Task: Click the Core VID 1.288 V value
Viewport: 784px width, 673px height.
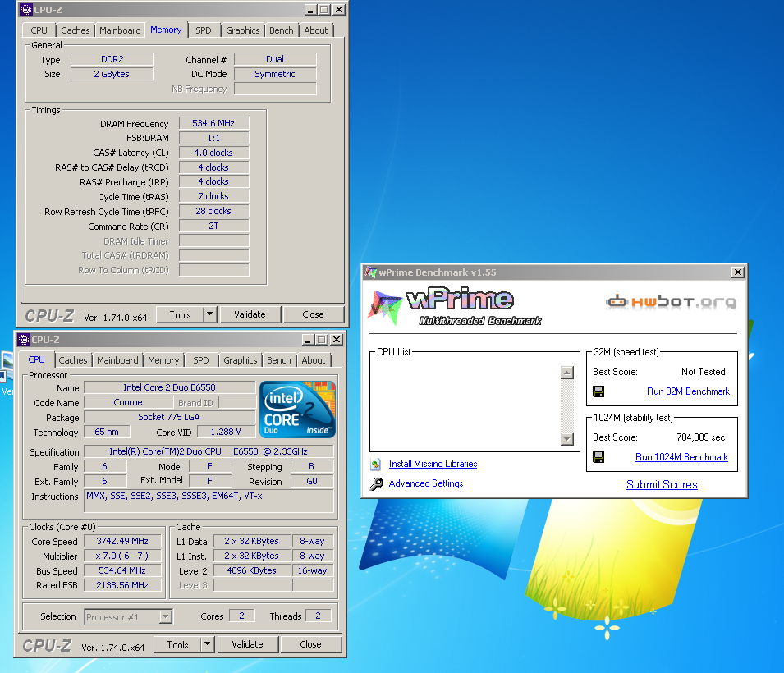Action: [226, 432]
